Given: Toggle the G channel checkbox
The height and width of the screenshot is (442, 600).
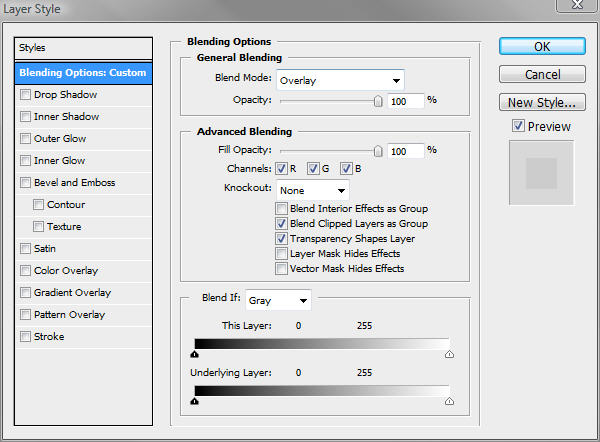Looking at the screenshot, I should pos(313,168).
